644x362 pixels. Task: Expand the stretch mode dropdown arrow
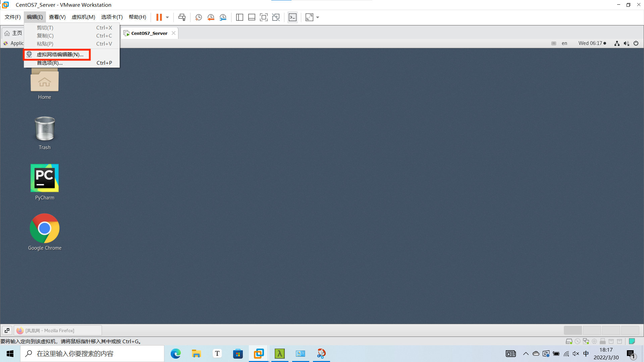point(317,17)
